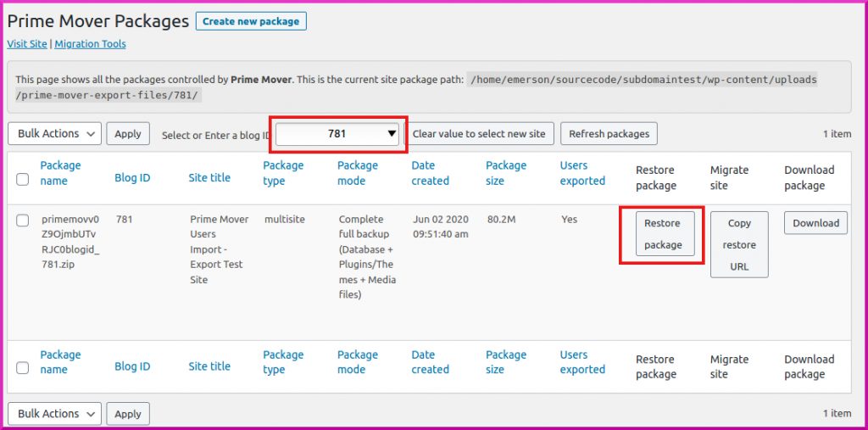This screenshot has width=868, height=430.
Task: Click the Complete full backup mode cell
Action: [x=367, y=257]
